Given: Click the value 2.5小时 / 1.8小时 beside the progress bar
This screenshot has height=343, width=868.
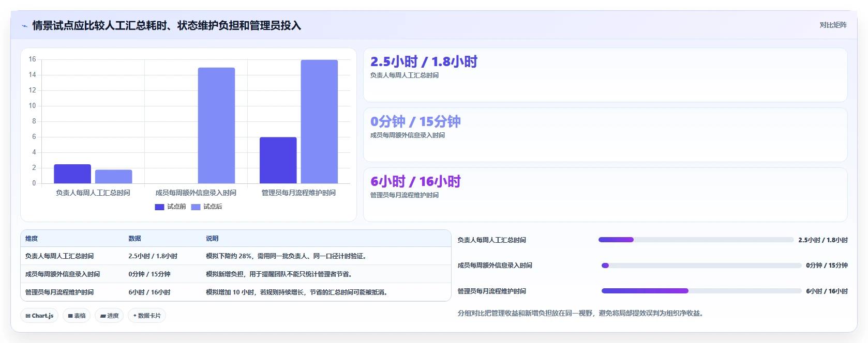Looking at the screenshot, I should (x=823, y=240).
